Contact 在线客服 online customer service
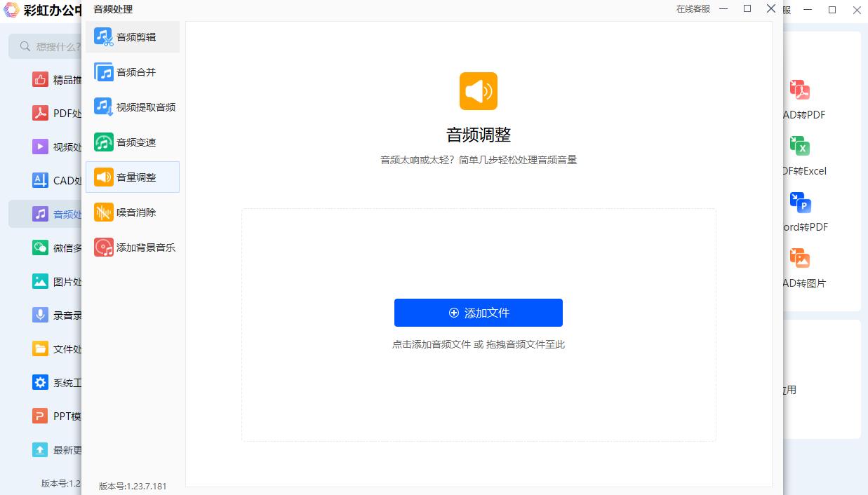This screenshot has height=495, width=868. (692, 10)
